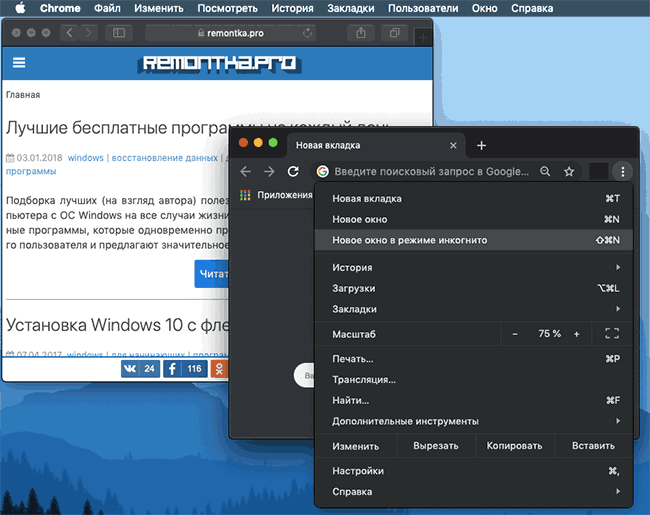Click программы category link
Viewport: 650px width, 515px height.
coord(31,171)
